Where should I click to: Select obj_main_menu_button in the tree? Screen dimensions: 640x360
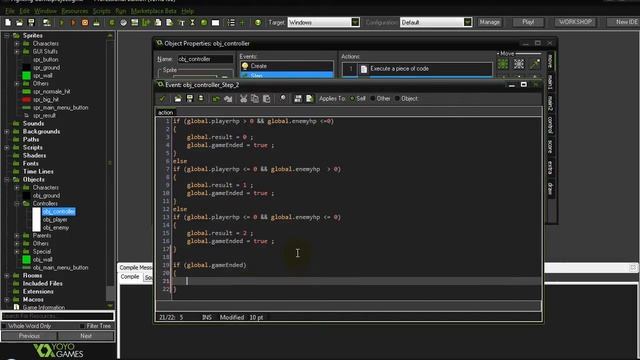60,267
